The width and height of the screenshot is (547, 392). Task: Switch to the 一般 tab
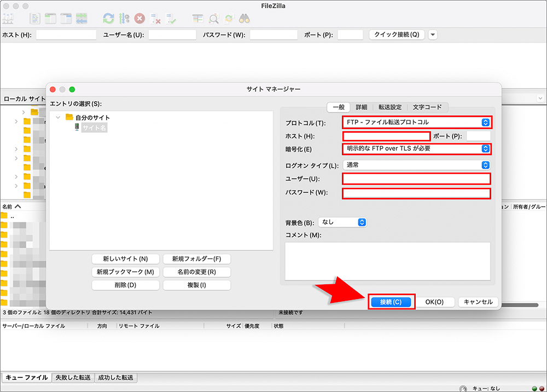coord(339,107)
